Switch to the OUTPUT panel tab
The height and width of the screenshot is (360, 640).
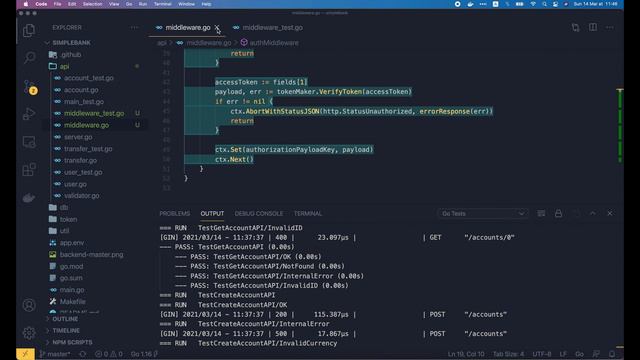coord(212,213)
